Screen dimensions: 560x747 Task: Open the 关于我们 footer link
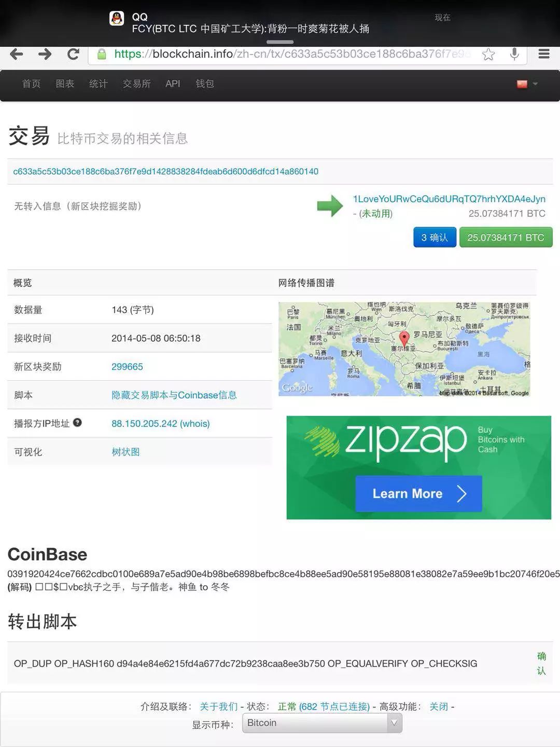(x=218, y=707)
